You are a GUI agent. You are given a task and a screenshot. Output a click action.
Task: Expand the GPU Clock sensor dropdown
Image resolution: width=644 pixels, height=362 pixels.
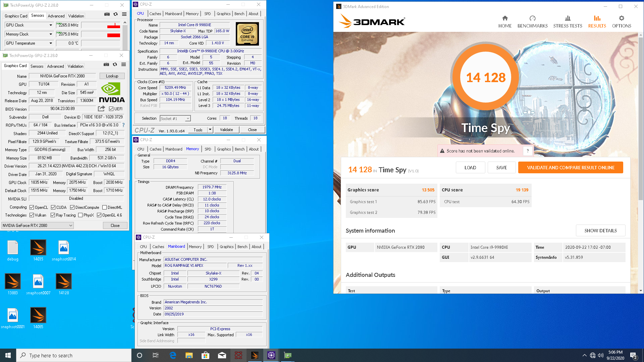coord(51,25)
